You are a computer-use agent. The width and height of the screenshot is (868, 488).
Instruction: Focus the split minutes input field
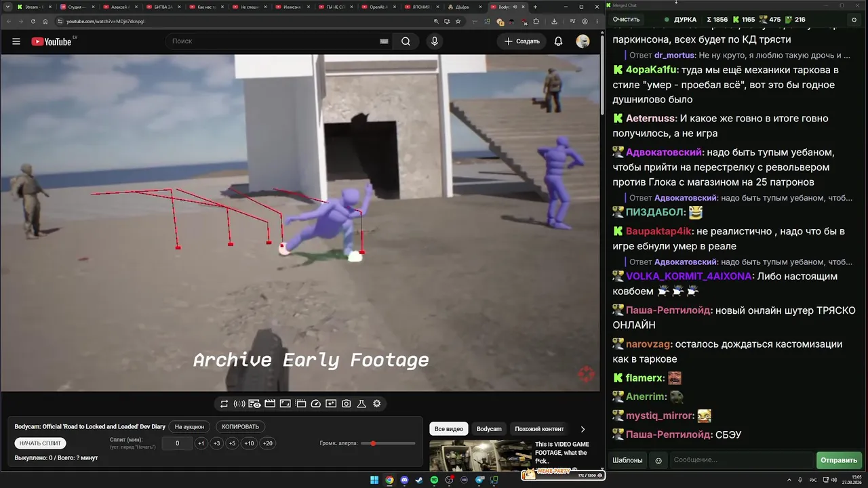178,443
